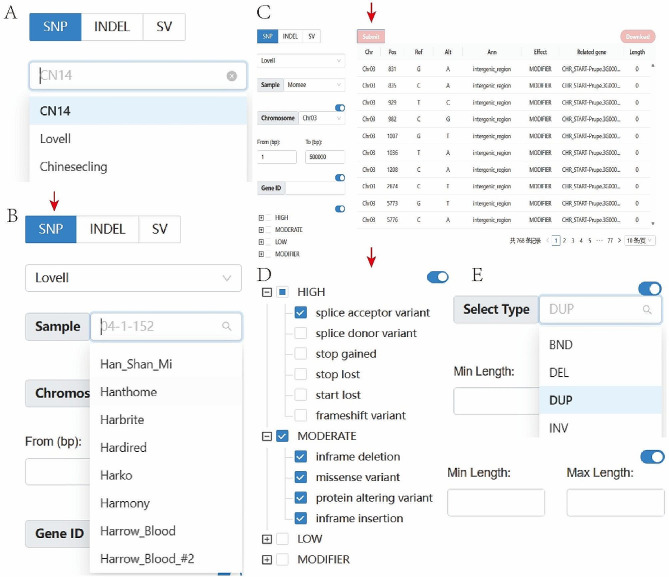Open INDEL tab in panel C
The width and height of the screenshot is (669, 577).
(290, 36)
